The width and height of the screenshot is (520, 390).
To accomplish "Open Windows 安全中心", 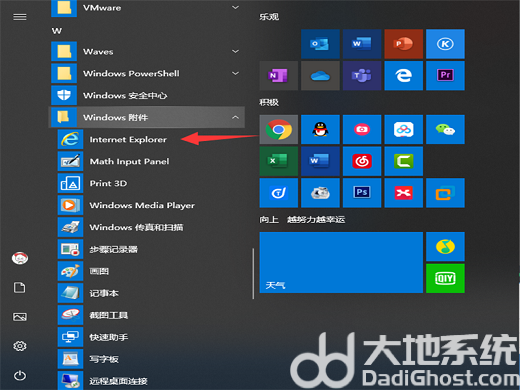I will click(148, 95).
